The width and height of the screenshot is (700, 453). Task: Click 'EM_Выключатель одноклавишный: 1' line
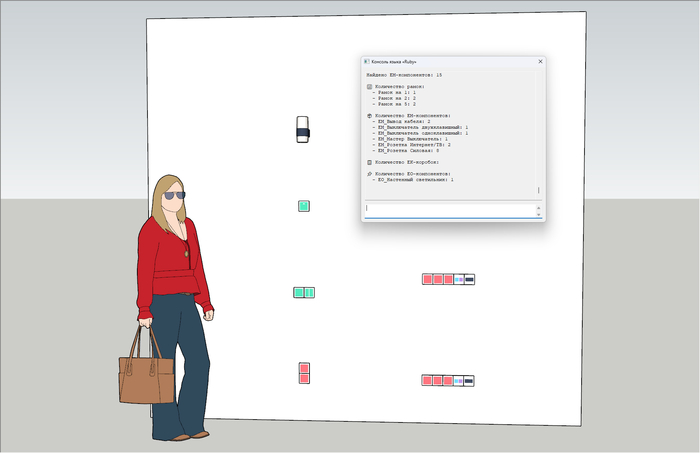point(420,133)
